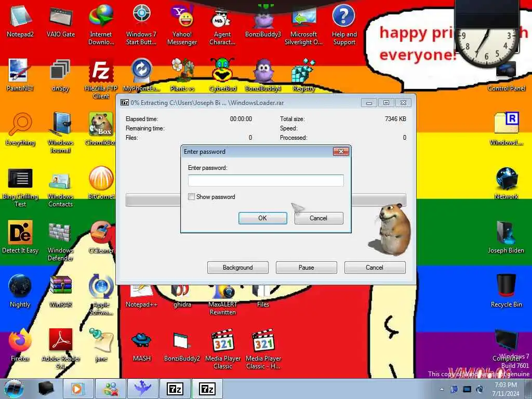
Task: Show hidden tray icons arrow
Action: point(442,389)
